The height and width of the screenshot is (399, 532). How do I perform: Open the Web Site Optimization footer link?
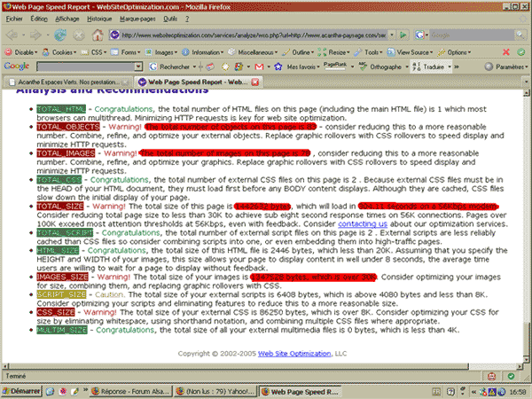(294, 354)
